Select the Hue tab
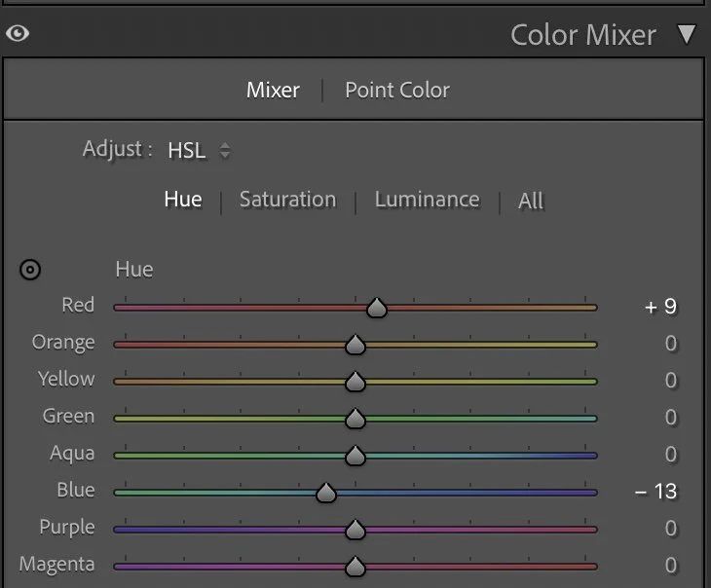The height and width of the screenshot is (588, 711). [x=183, y=199]
